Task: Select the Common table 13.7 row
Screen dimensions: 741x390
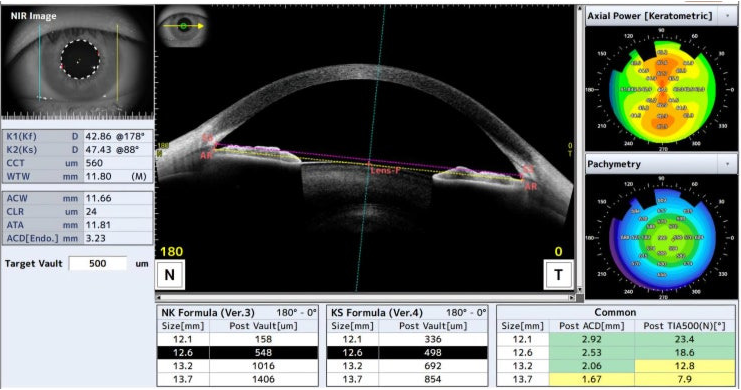Action: pyautogui.click(x=616, y=379)
